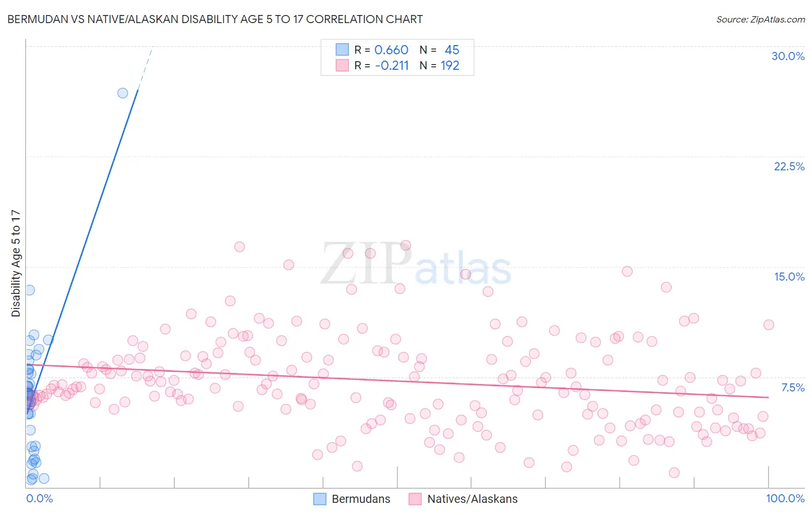
Task: Select the Natives/Alaskans legend label
Action: pyautogui.click(x=472, y=499)
